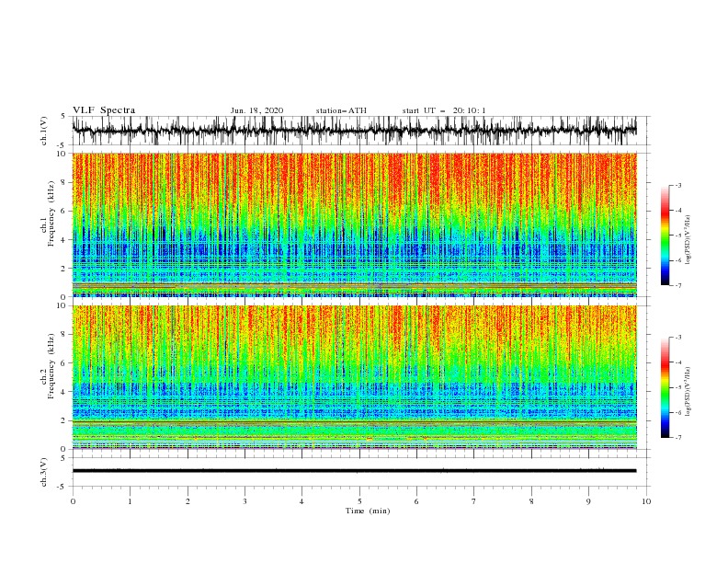The image size is (728, 563).
Task: Select the date text "Jun. 18, 2020"
Action: 256,110
